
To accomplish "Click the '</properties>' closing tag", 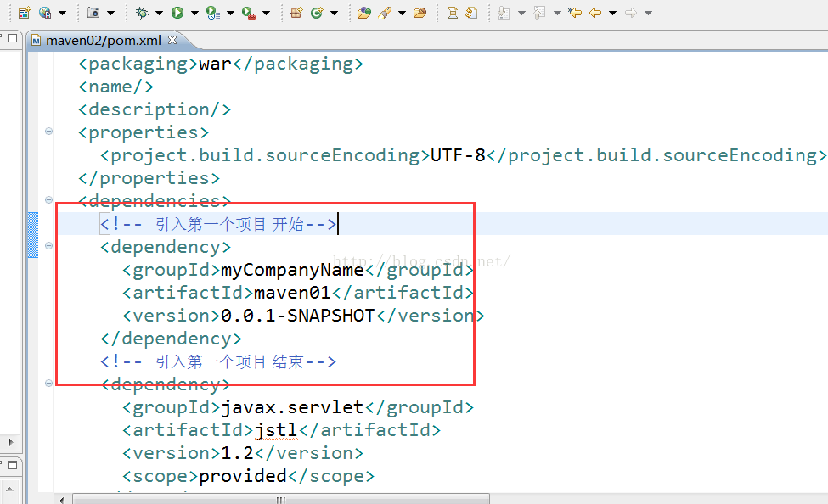I will (149, 178).
